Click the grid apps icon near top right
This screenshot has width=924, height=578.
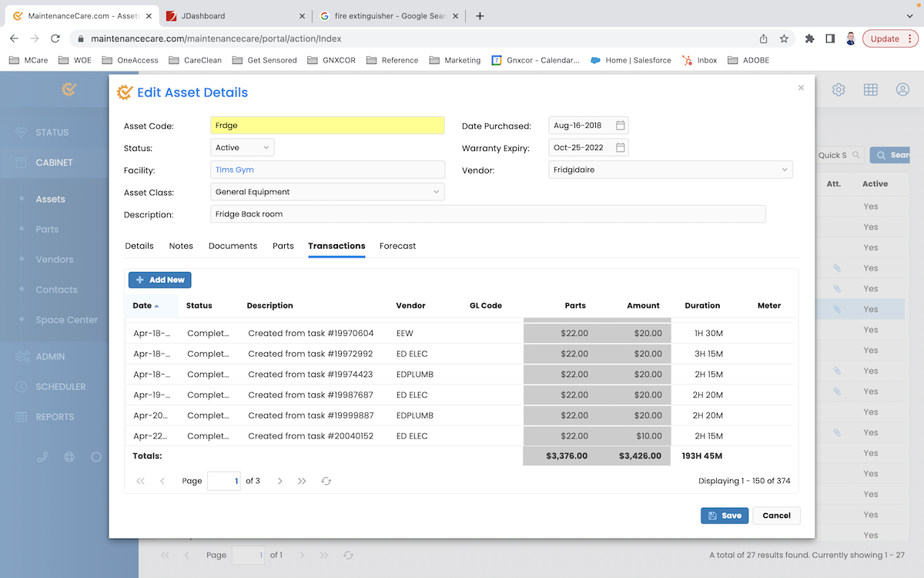pos(870,89)
